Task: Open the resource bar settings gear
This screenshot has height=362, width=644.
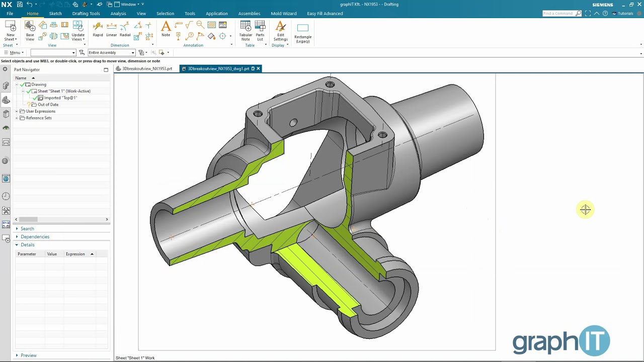Action: pos(5,69)
